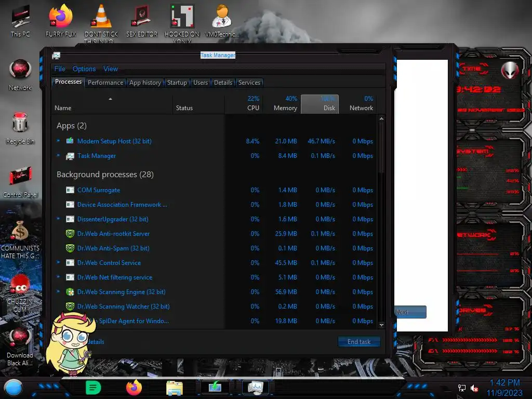Click the Alienware head gadget icon
This screenshot has width=532, height=399.
point(510,70)
